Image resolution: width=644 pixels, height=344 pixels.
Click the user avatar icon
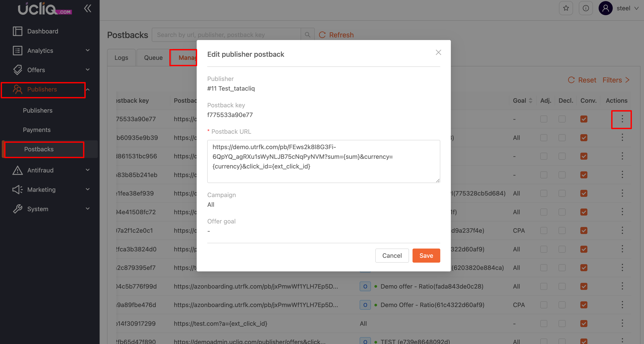(x=605, y=8)
